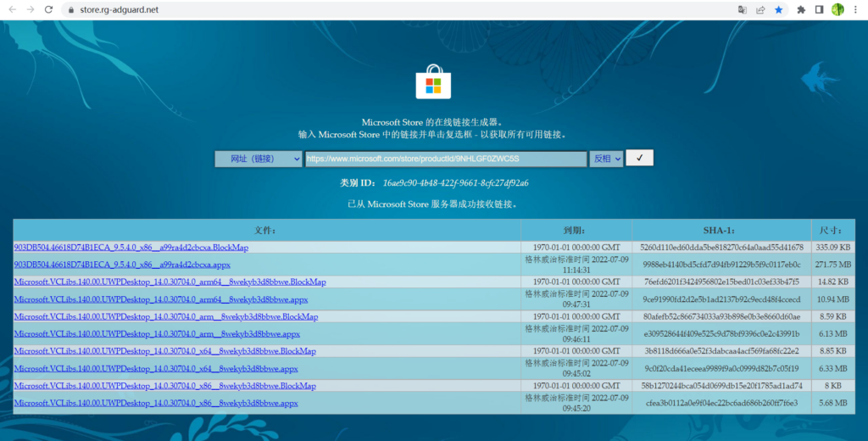Click expiry cell 2022-07-09 09:45:20

coord(576,403)
